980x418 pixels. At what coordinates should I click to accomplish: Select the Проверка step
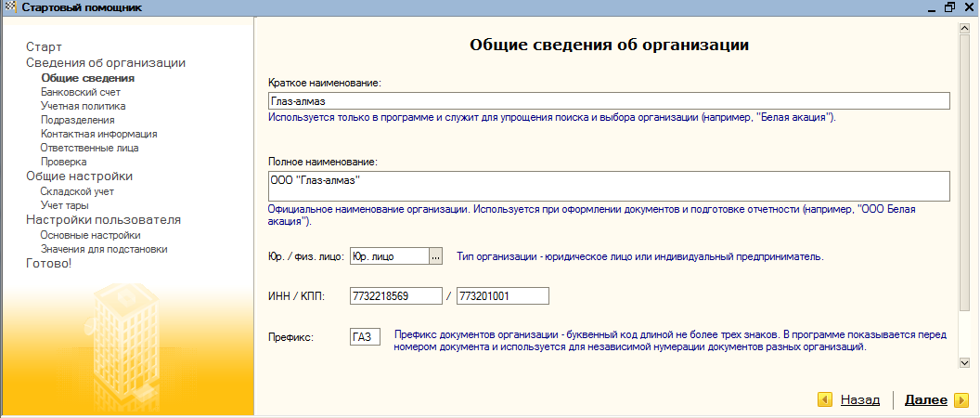(63, 162)
